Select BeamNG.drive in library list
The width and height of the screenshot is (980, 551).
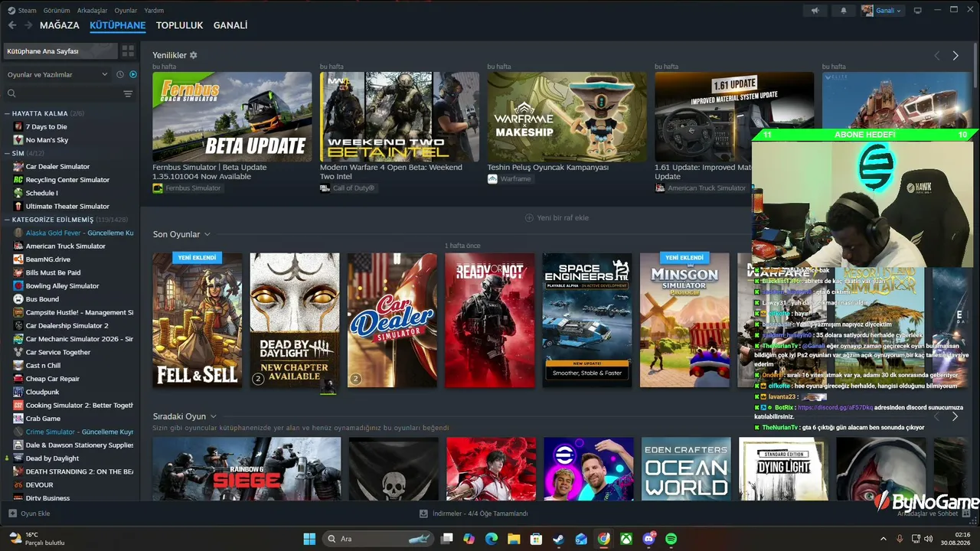[47, 259]
